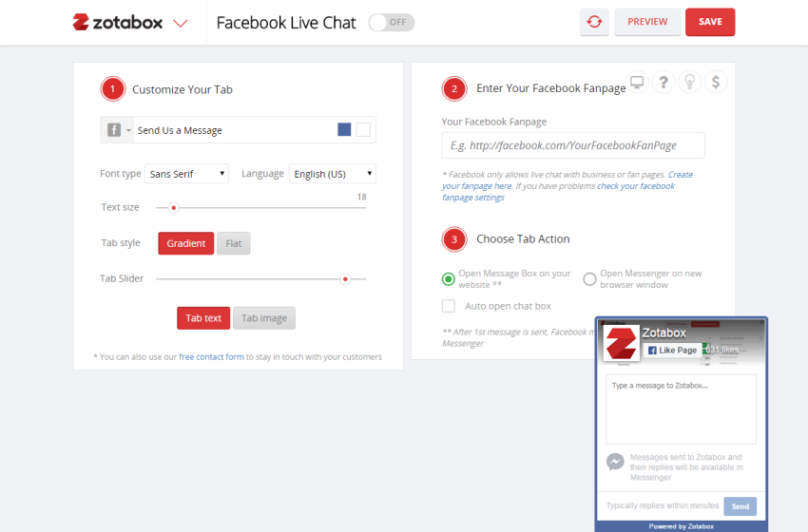Pick the blue tab background color swatch
This screenshot has width=808, height=532.
pyautogui.click(x=344, y=129)
